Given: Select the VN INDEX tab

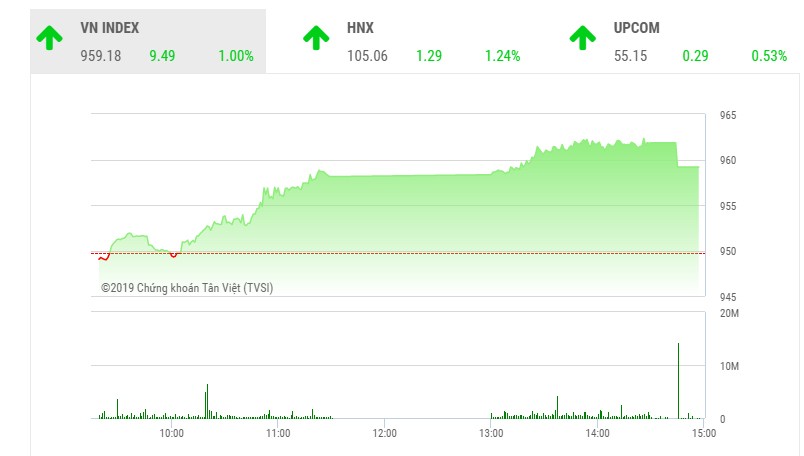Looking at the screenshot, I should click(148, 42).
